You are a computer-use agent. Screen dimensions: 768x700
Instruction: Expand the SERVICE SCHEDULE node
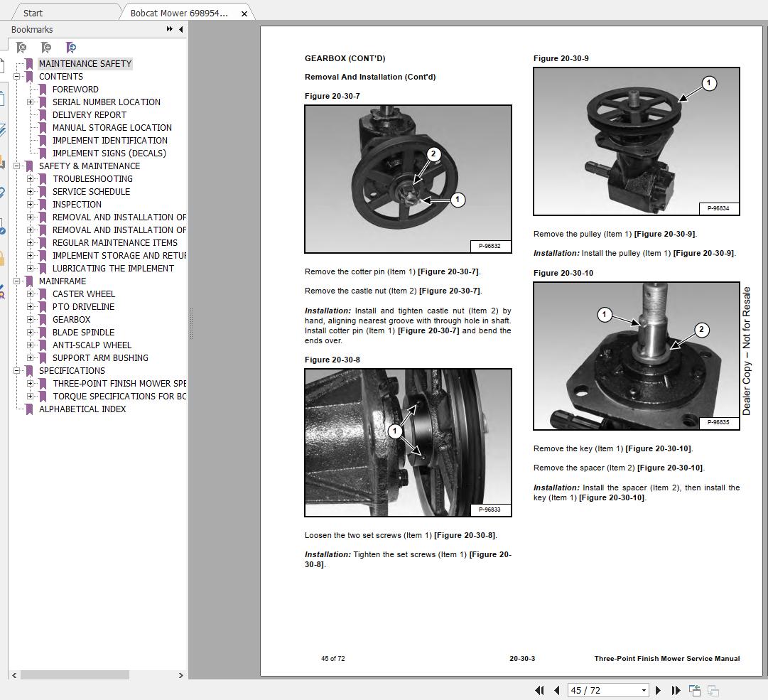(31, 192)
